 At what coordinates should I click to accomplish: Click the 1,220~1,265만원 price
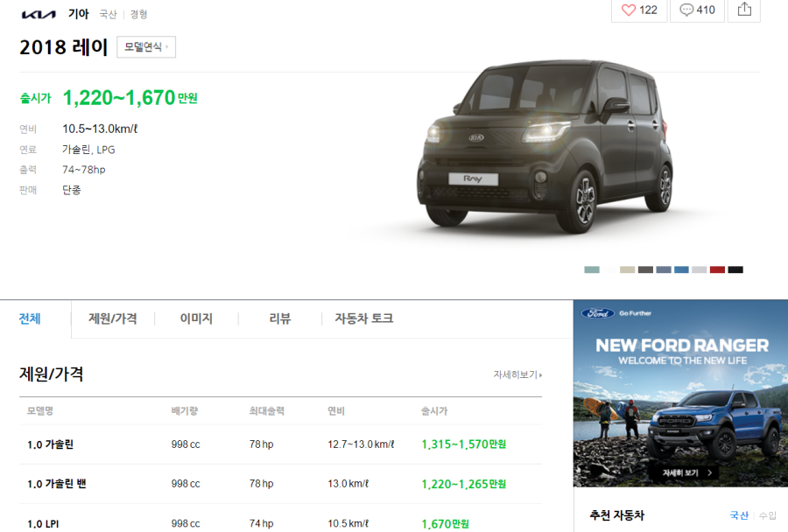[463, 484]
